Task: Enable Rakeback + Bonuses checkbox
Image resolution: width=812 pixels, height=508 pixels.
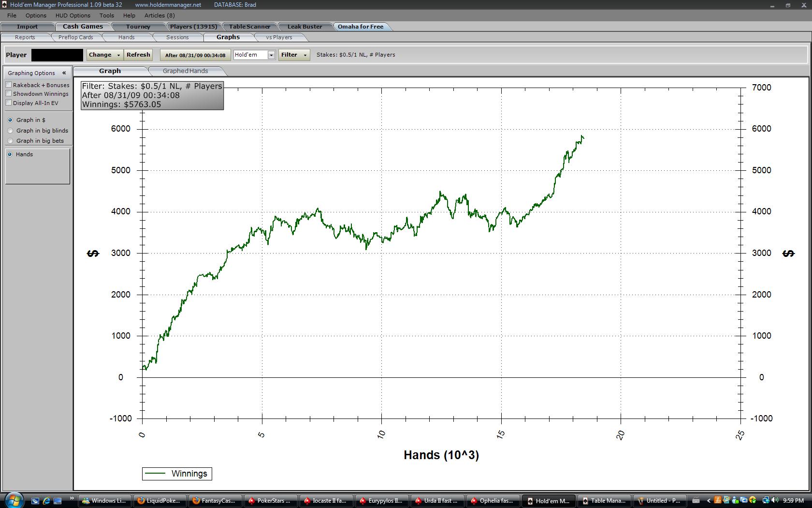Action: 9,85
